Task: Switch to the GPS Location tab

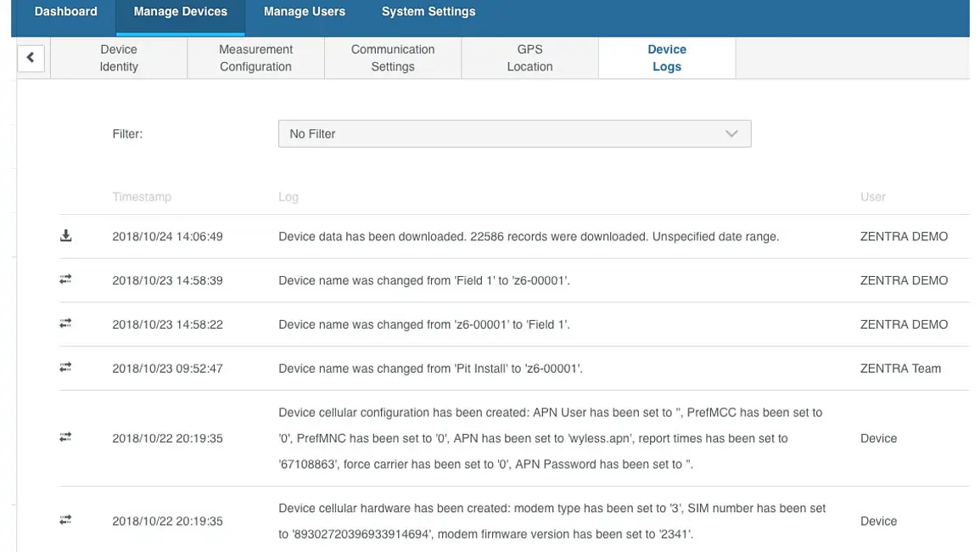Action: pos(530,59)
